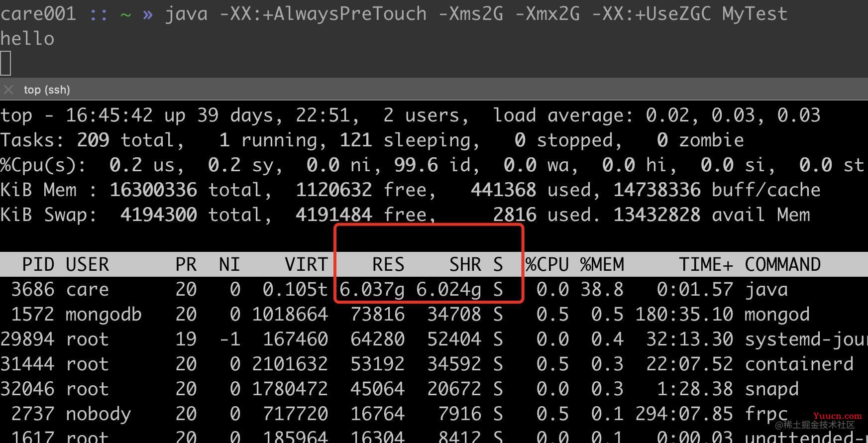Click PID 31444 in process list
The width and height of the screenshot is (868, 443).
point(27,364)
